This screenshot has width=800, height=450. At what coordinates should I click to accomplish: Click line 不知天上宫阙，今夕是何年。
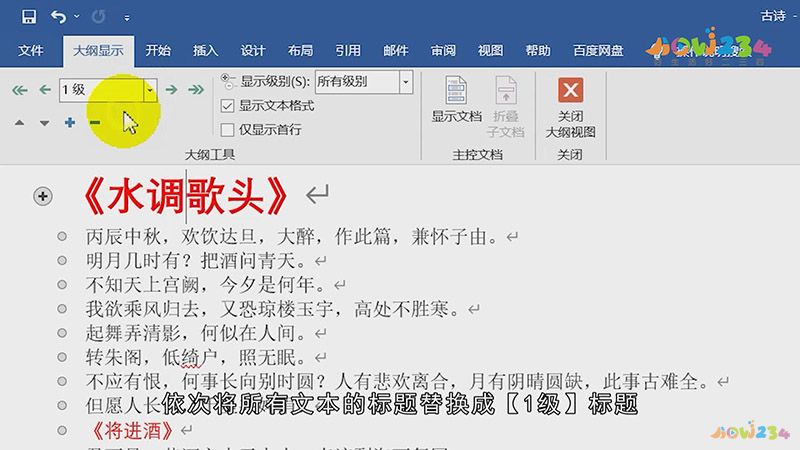tap(206, 285)
